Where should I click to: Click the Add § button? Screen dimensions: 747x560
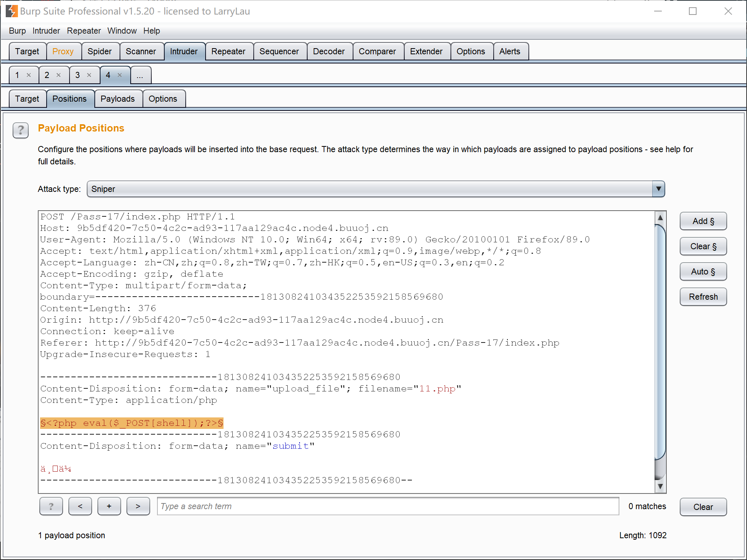click(703, 221)
